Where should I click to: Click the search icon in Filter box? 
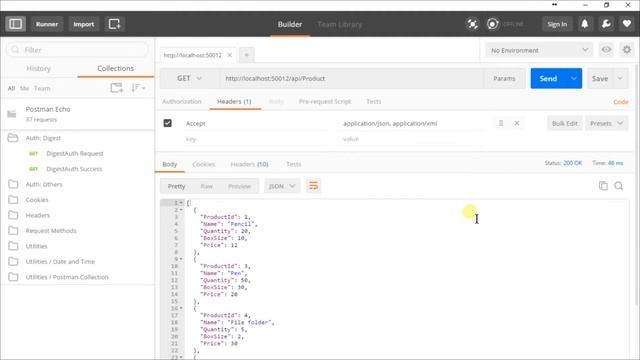click(15, 50)
